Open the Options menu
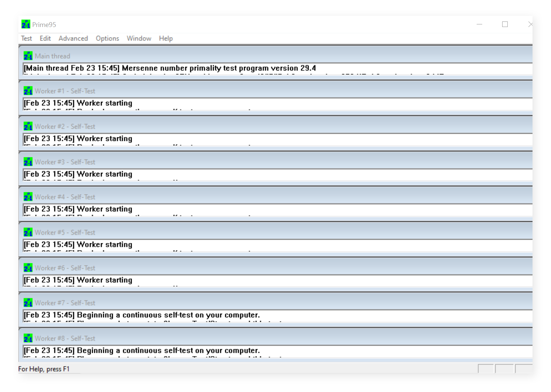This screenshot has height=392, width=551. point(107,38)
